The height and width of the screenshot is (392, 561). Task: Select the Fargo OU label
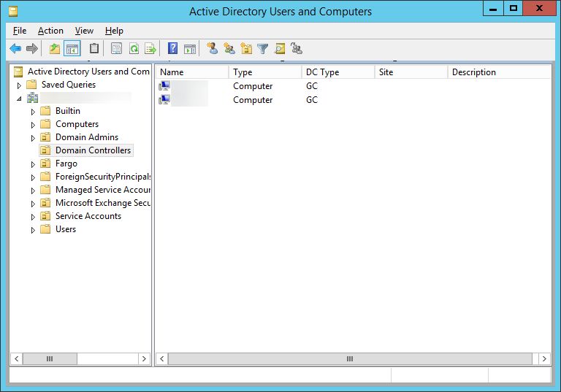point(66,164)
